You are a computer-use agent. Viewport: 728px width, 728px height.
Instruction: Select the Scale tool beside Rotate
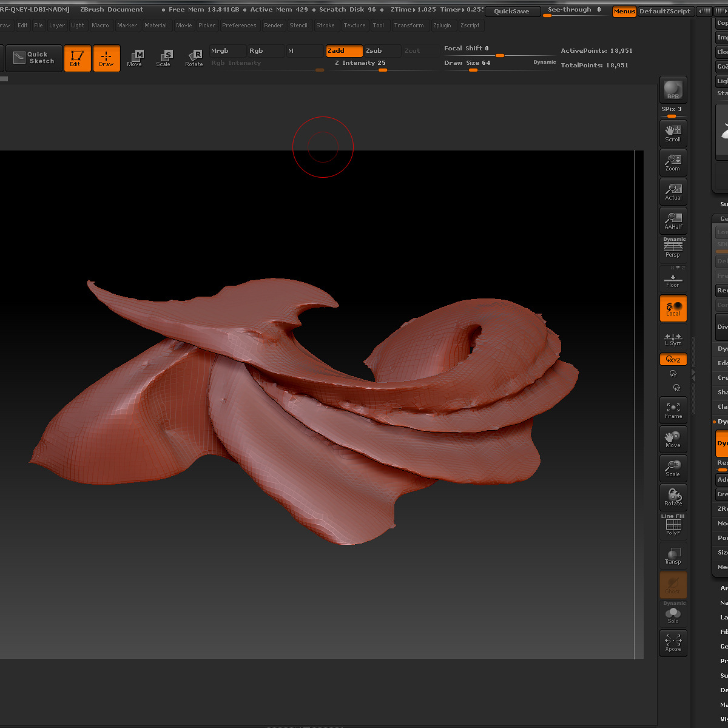point(163,58)
